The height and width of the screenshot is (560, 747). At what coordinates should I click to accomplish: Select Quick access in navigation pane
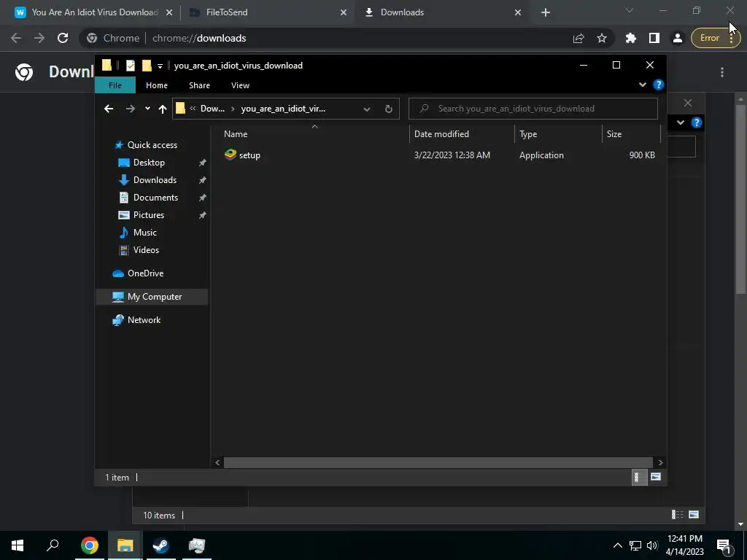(x=152, y=145)
